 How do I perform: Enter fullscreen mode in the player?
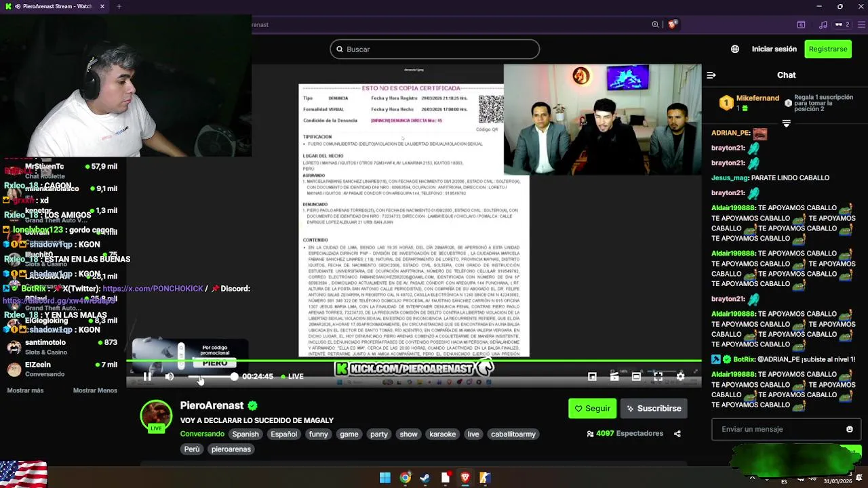click(x=658, y=376)
